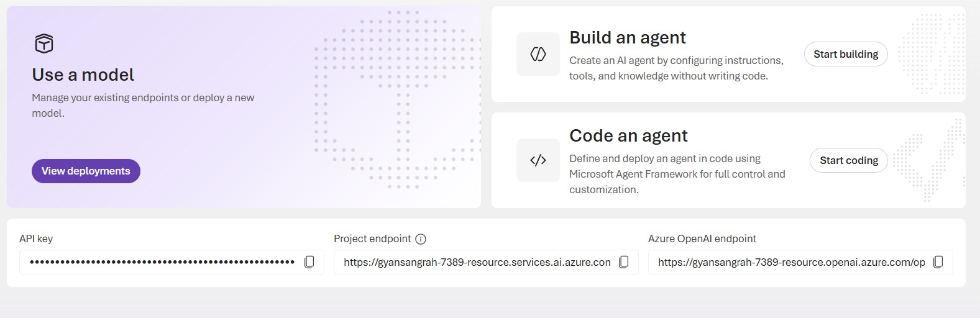Click the cube icon above Use a model
Viewport: 980px width, 318px height.
[x=44, y=43]
